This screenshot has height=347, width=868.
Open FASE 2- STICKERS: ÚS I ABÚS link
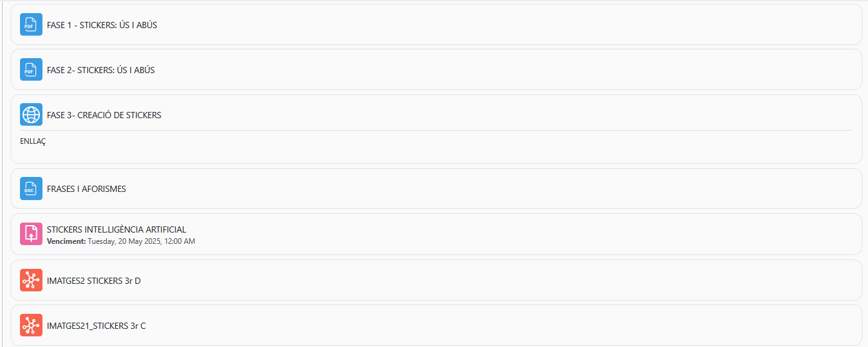point(101,70)
